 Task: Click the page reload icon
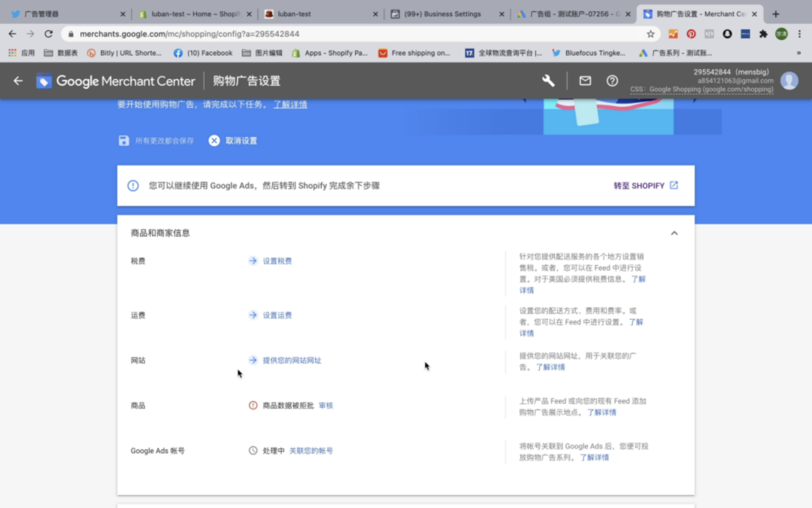pyautogui.click(x=49, y=34)
